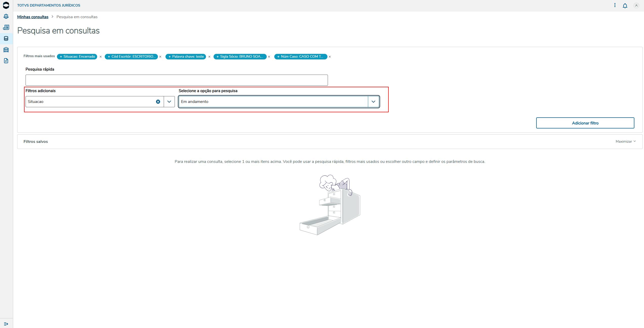
Task: Click the Pesquisa rápida input field
Action: coord(176,80)
